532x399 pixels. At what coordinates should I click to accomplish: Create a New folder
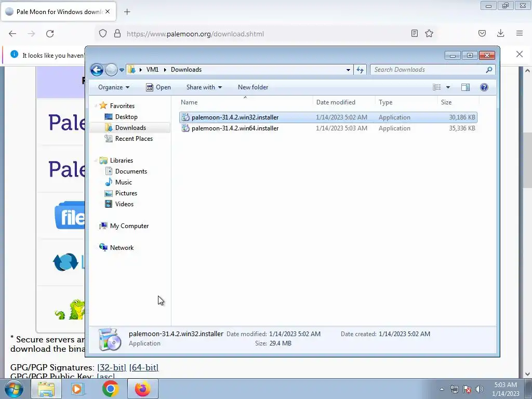tap(253, 87)
